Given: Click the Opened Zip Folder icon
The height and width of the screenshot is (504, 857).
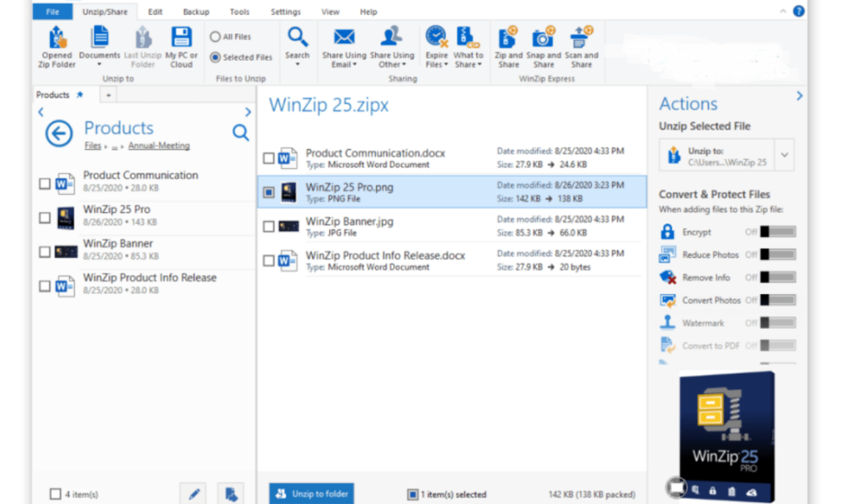Looking at the screenshot, I should point(57,37).
